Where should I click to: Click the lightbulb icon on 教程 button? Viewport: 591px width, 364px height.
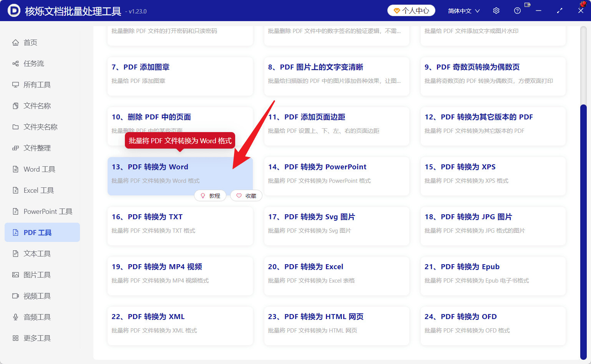203,196
